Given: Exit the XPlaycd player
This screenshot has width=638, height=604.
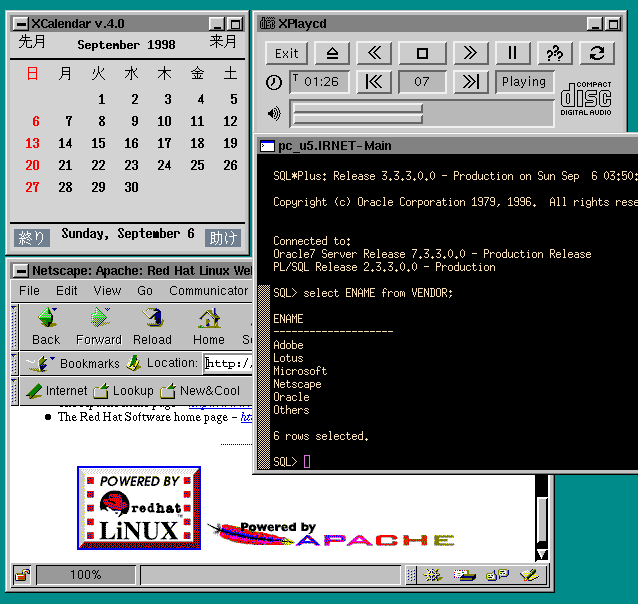Looking at the screenshot, I should point(286,53).
